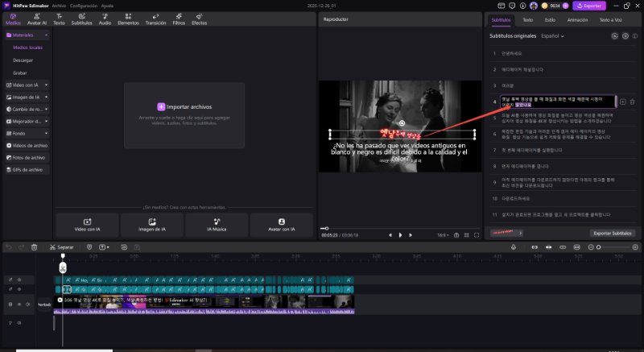This screenshot has height=352, width=644.
Task: Click the subtitle 4 text field
Action: [558, 101]
